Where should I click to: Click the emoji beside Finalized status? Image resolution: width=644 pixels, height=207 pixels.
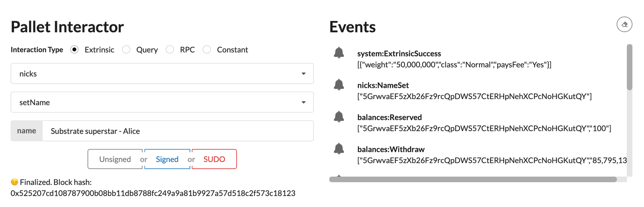(14, 182)
